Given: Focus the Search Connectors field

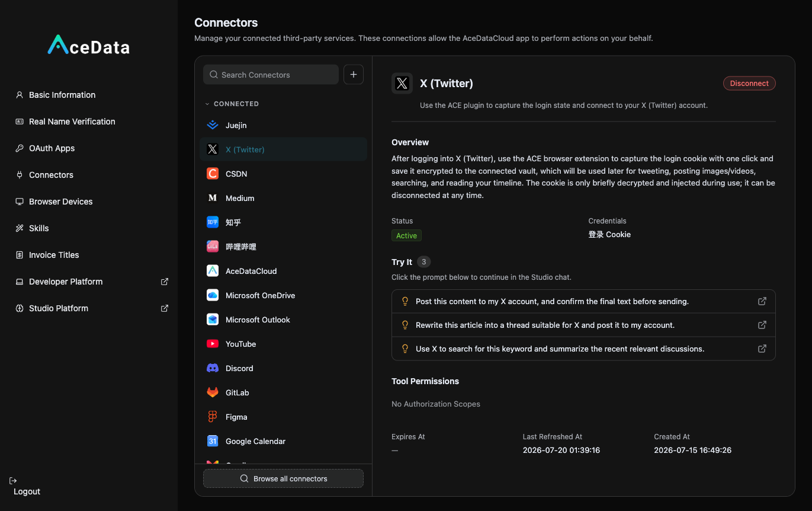Looking at the screenshot, I should pyautogui.click(x=271, y=75).
